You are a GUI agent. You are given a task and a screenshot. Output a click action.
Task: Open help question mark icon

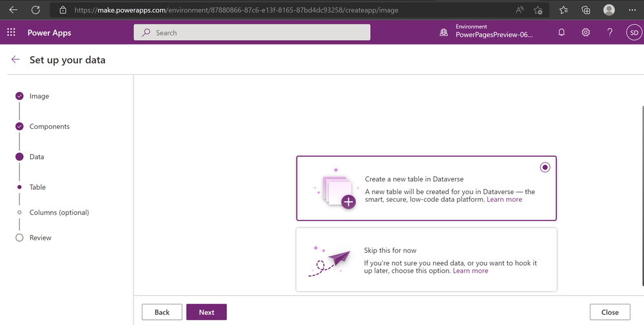pyautogui.click(x=610, y=32)
